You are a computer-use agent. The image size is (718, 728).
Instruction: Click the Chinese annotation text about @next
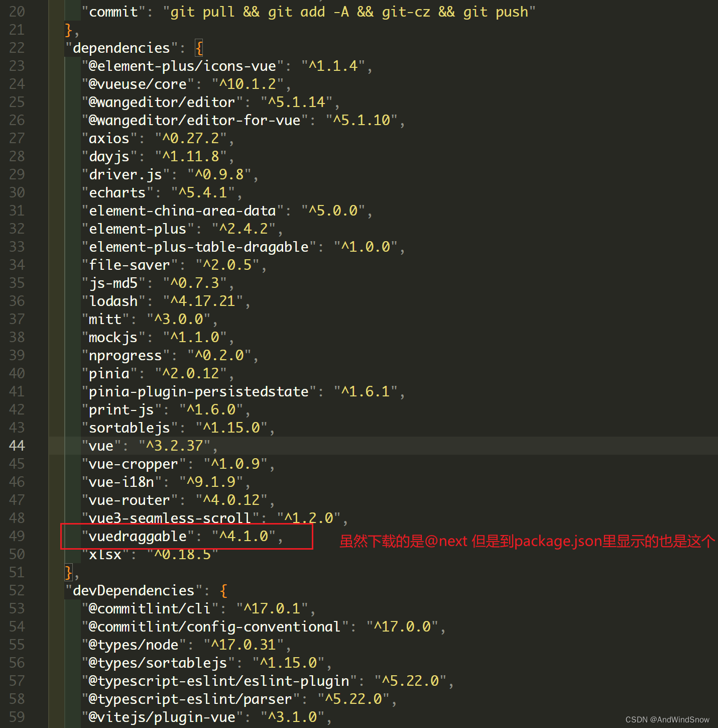(526, 541)
